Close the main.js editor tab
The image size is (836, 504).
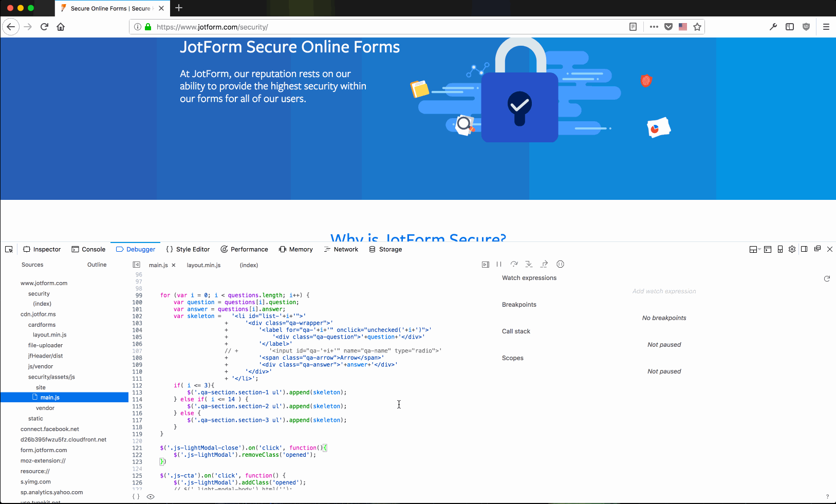[x=174, y=265]
